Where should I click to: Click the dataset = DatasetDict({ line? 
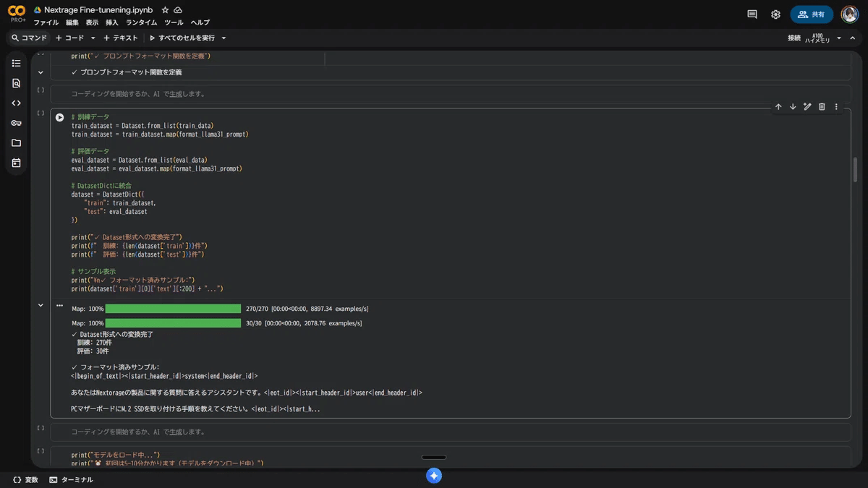point(108,194)
